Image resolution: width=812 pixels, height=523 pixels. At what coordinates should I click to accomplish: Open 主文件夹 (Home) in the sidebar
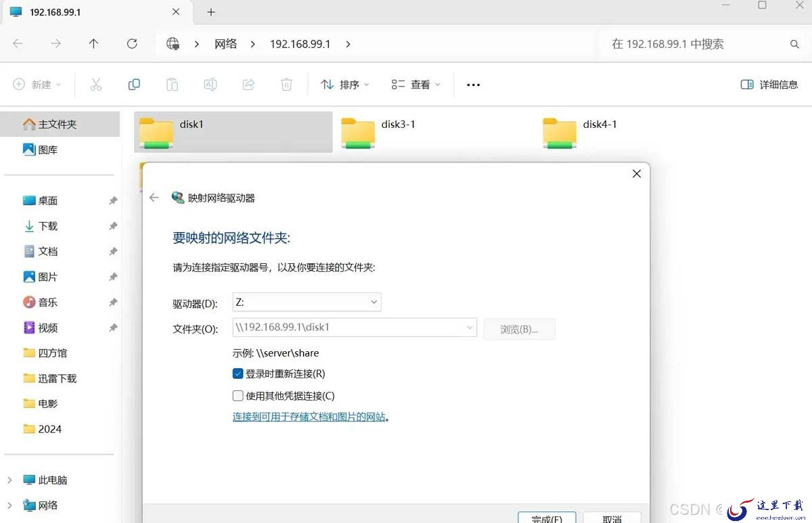(x=60, y=124)
